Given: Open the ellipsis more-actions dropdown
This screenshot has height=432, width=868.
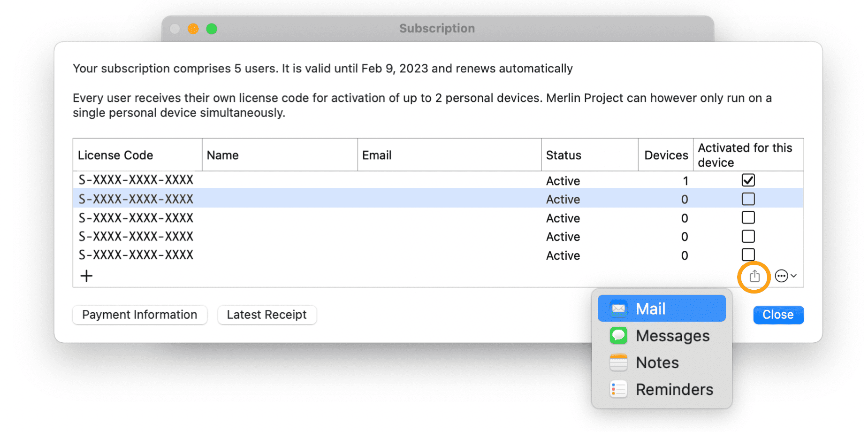Looking at the screenshot, I should [x=785, y=276].
